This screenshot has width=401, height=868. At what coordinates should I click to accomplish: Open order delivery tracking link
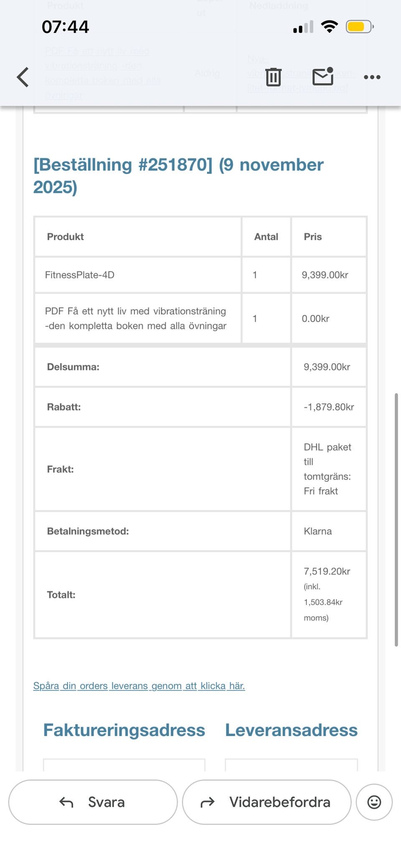coord(139,686)
